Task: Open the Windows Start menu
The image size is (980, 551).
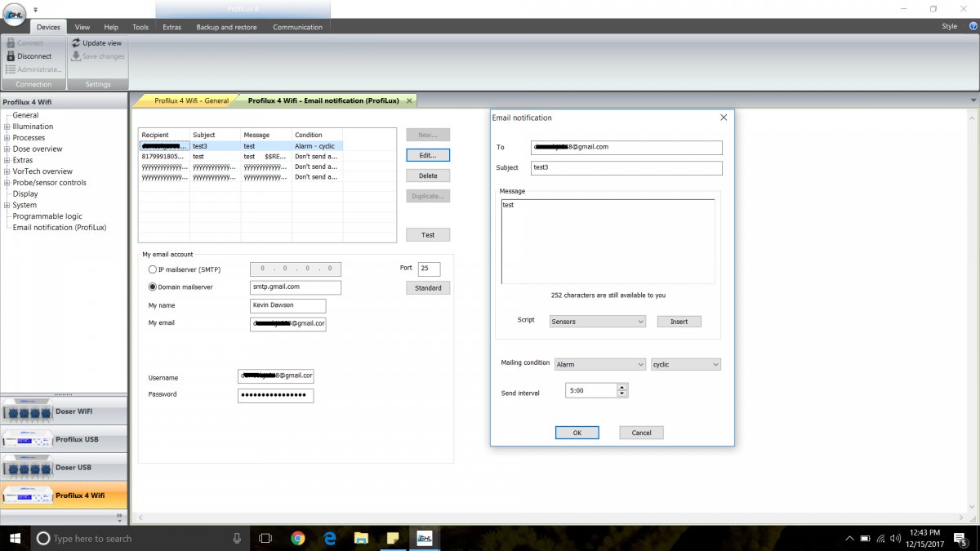Action: pyautogui.click(x=16, y=538)
